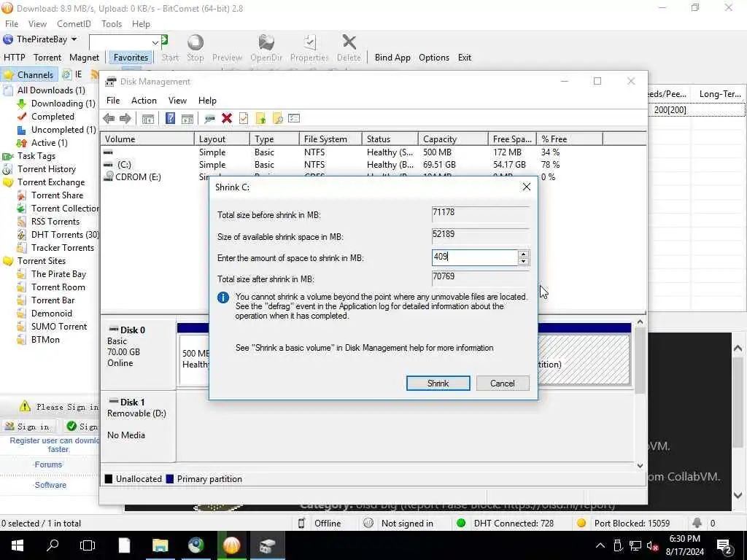Open Disk Management View menu

[x=177, y=101]
